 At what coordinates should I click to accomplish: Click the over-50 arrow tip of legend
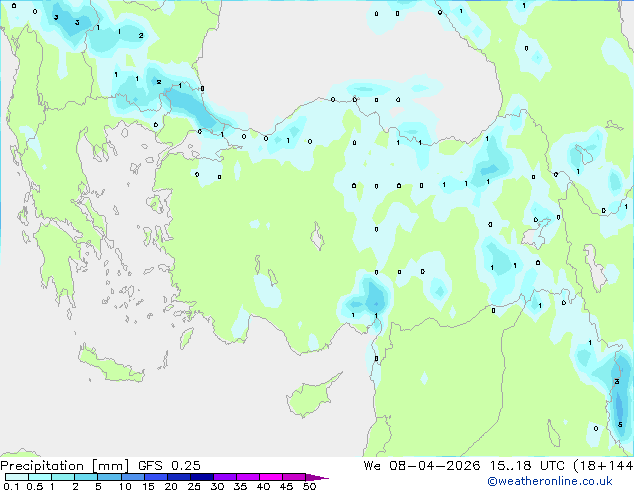click(317, 477)
